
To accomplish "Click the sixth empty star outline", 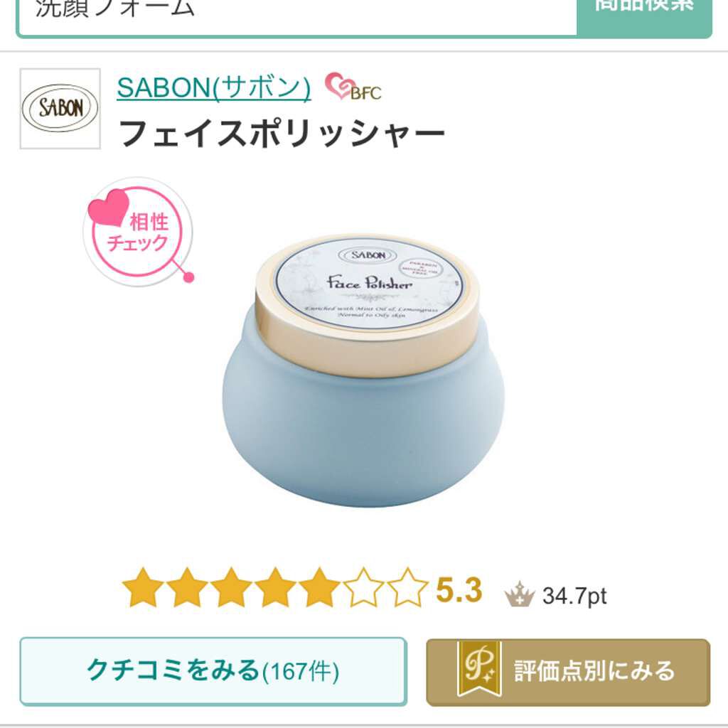I will [x=363, y=587].
